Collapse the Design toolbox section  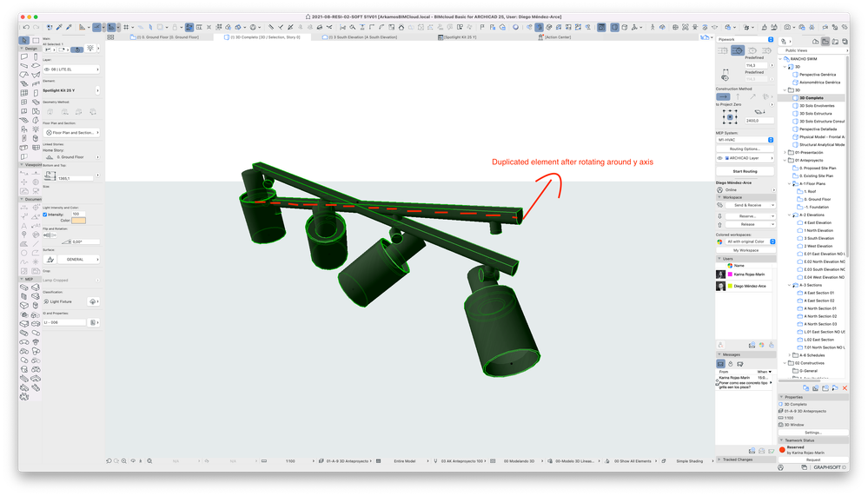point(22,49)
